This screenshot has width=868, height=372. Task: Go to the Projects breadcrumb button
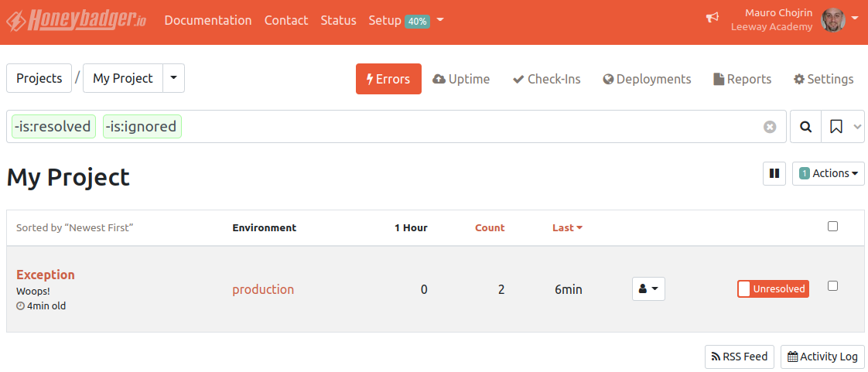(39, 78)
